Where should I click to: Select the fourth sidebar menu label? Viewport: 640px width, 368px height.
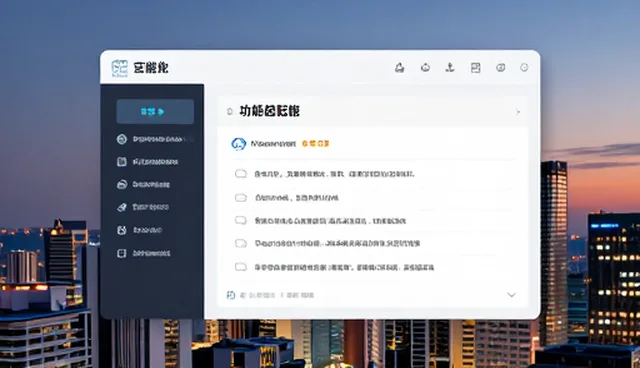point(150,207)
